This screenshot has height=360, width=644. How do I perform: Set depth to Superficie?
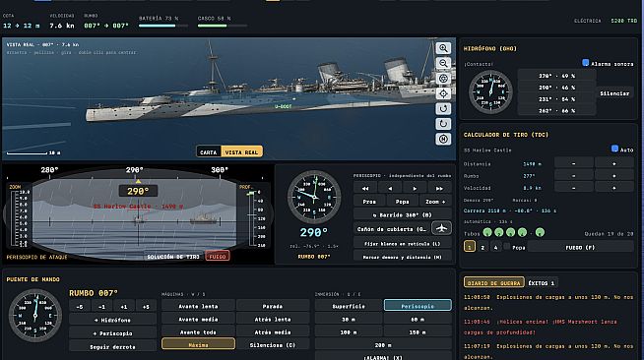(x=349, y=306)
